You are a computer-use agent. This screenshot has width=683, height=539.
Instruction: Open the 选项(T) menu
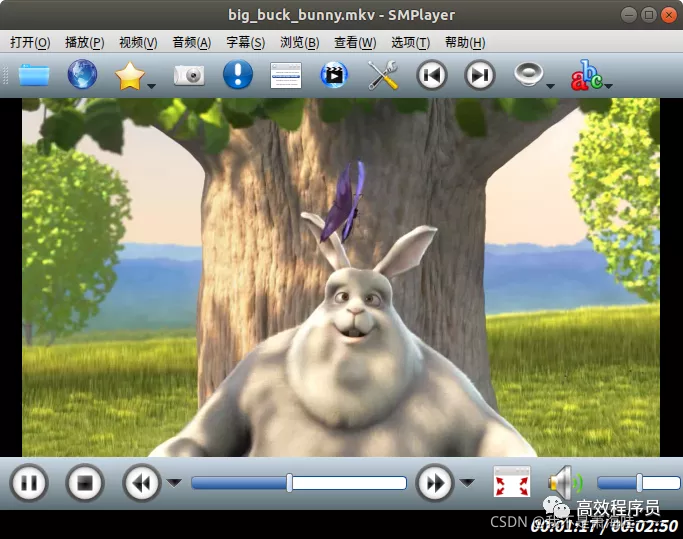pyautogui.click(x=410, y=43)
